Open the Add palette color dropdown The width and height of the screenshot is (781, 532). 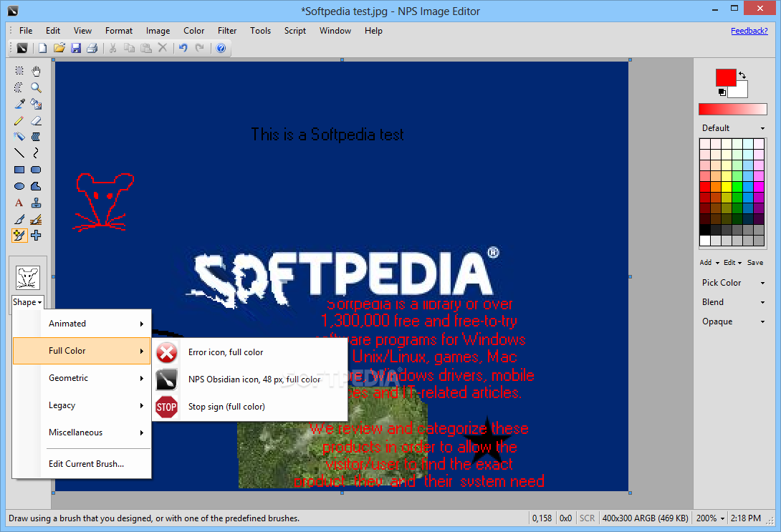point(709,262)
